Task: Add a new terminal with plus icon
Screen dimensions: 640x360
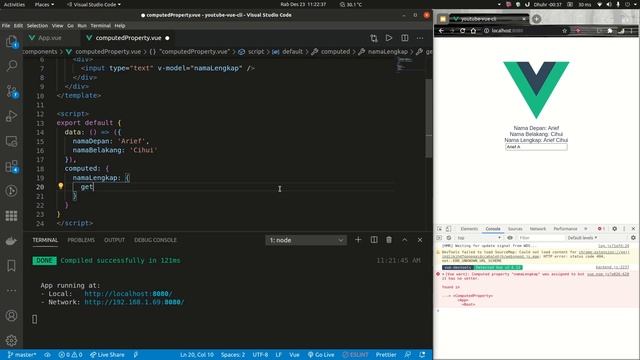Action: coord(358,240)
